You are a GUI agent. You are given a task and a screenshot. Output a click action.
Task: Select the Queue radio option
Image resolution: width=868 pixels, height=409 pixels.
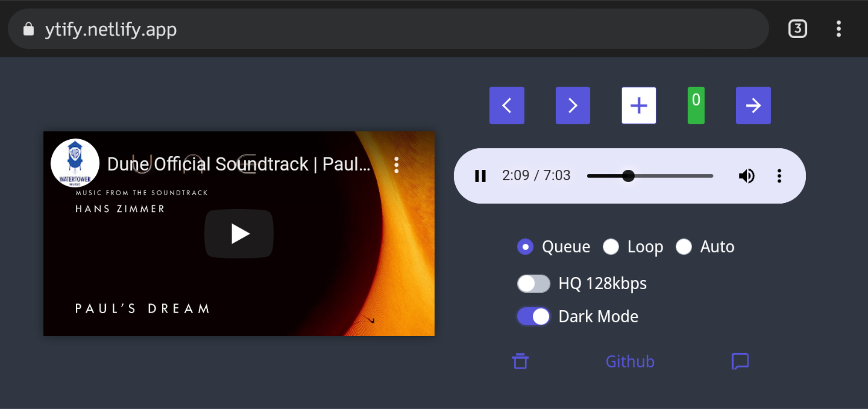(525, 247)
